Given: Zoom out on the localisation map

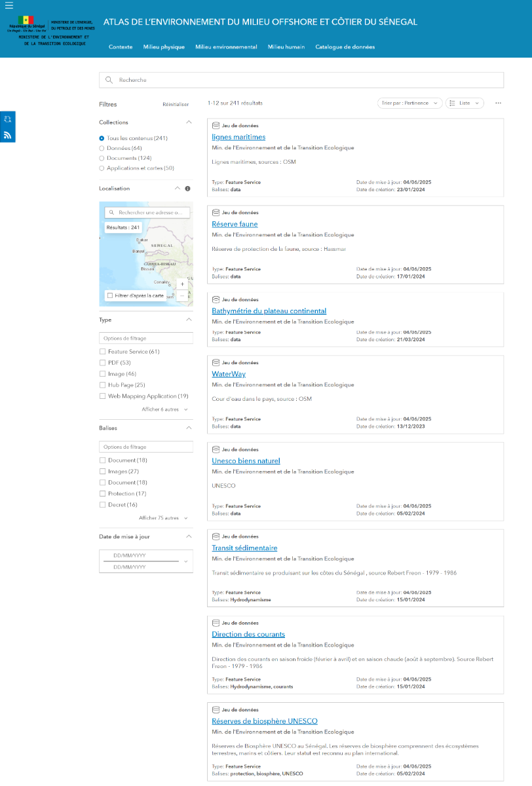Looking at the screenshot, I should [x=182, y=296].
